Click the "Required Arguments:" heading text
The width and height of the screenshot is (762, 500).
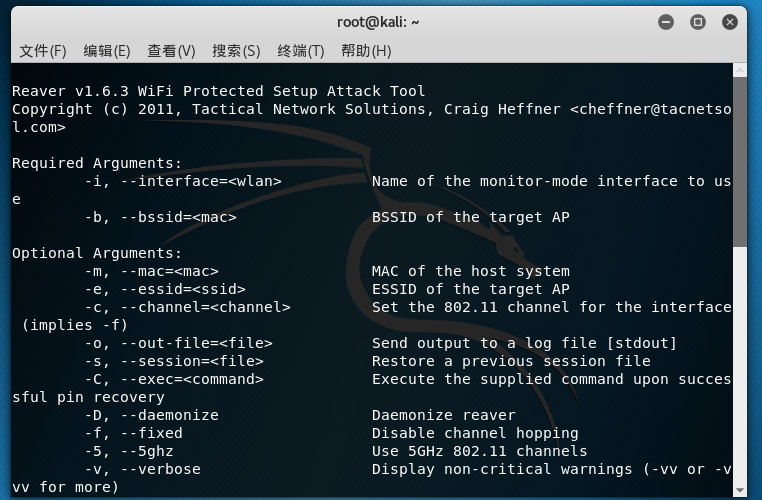coord(97,163)
